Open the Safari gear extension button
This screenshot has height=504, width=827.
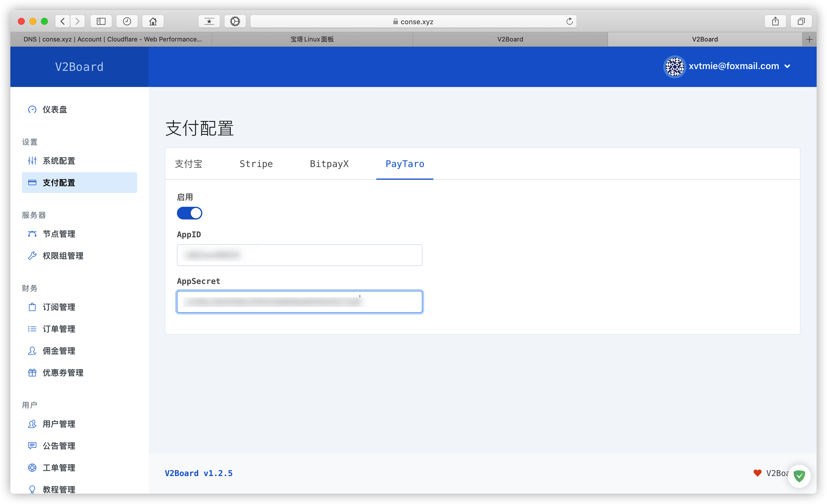pos(235,22)
